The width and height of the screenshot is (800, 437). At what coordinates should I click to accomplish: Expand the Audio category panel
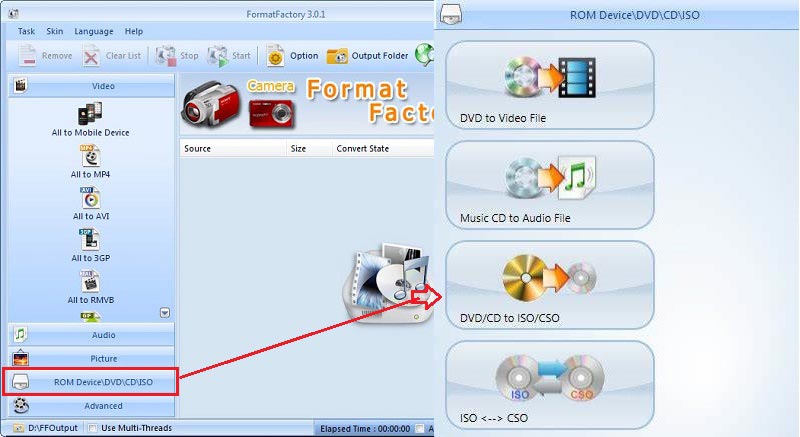pyautogui.click(x=90, y=334)
